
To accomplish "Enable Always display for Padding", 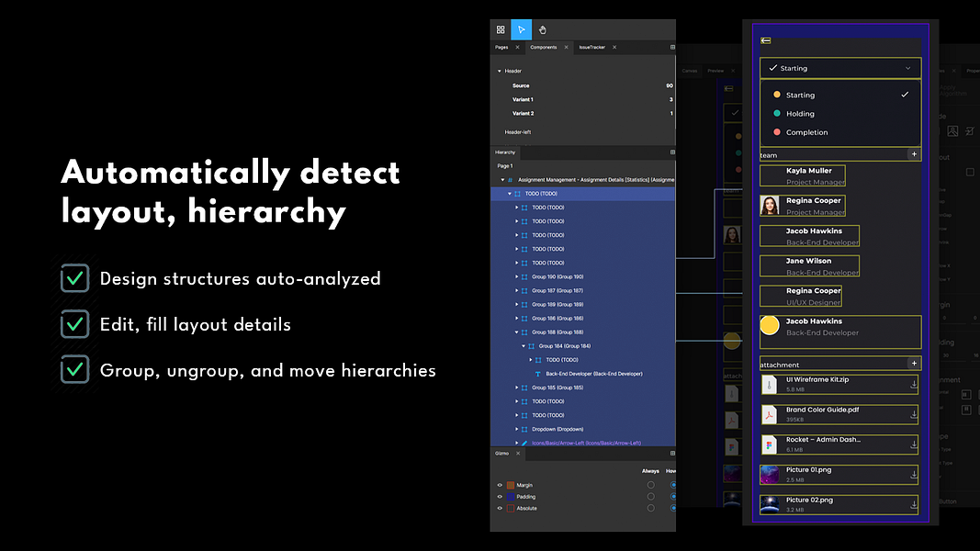I will point(651,497).
